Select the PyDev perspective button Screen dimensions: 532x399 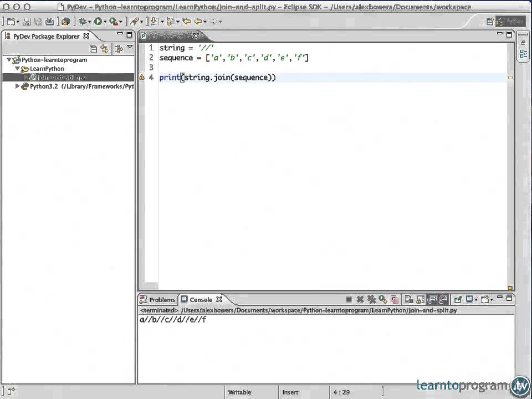tap(510, 22)
